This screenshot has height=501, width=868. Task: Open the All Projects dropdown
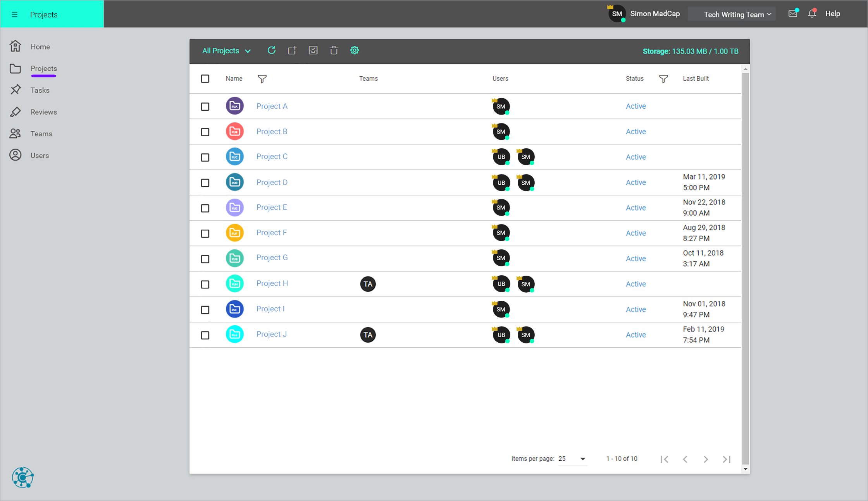(x=226, y=50)
